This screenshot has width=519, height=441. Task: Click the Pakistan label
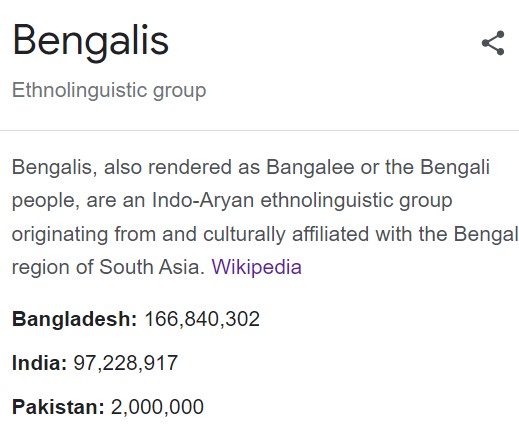click(58, 407)
